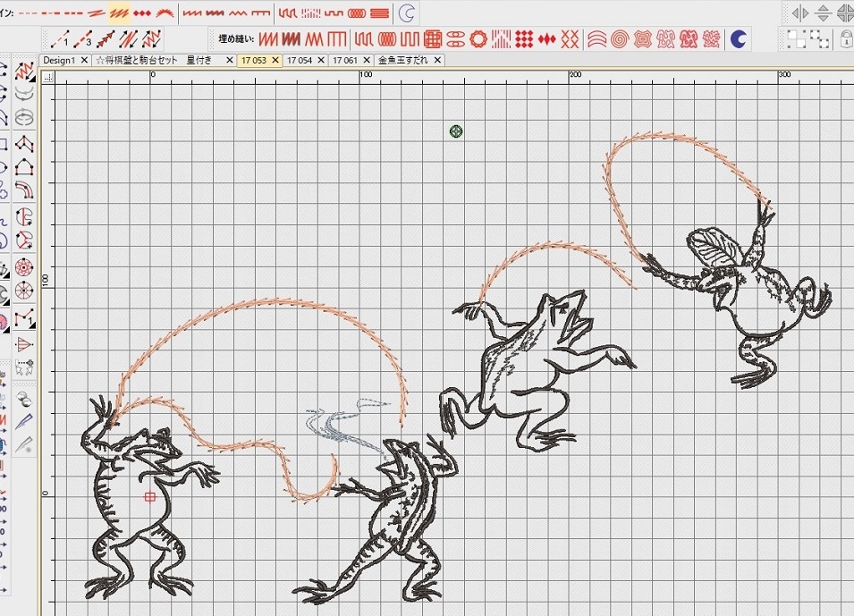854x616 pixels.
Task: Select the zigzag input tool in left toolbar
Action: point(24,71)
